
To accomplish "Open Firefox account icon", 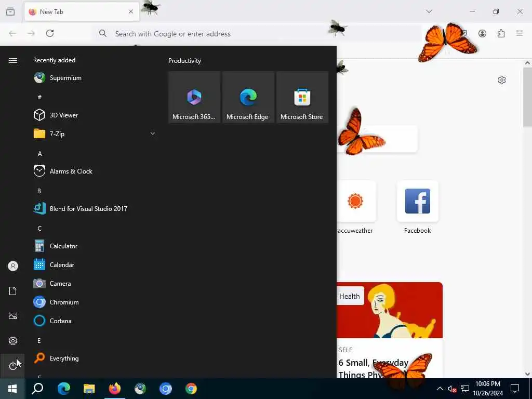I will pyautogui.click(x=482, y=33).
